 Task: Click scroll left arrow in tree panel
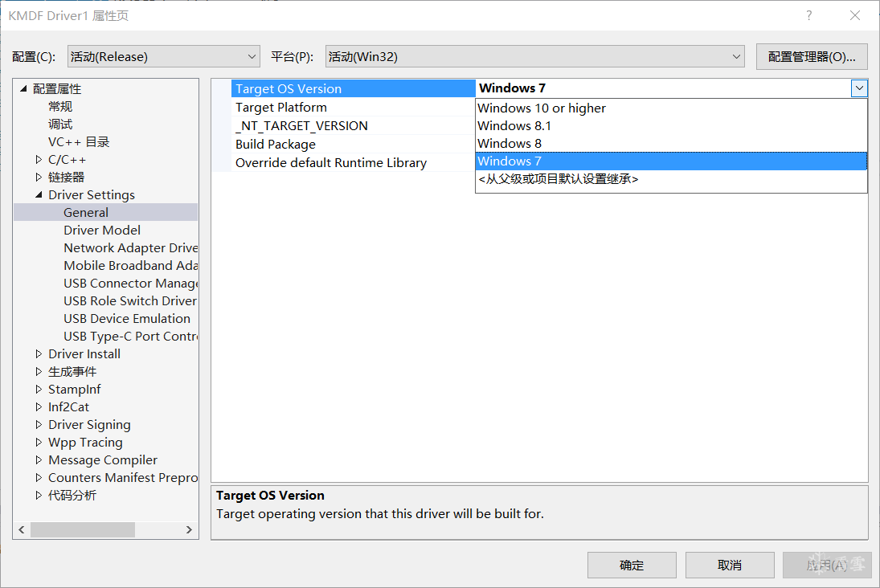click(x=22, y=529)
